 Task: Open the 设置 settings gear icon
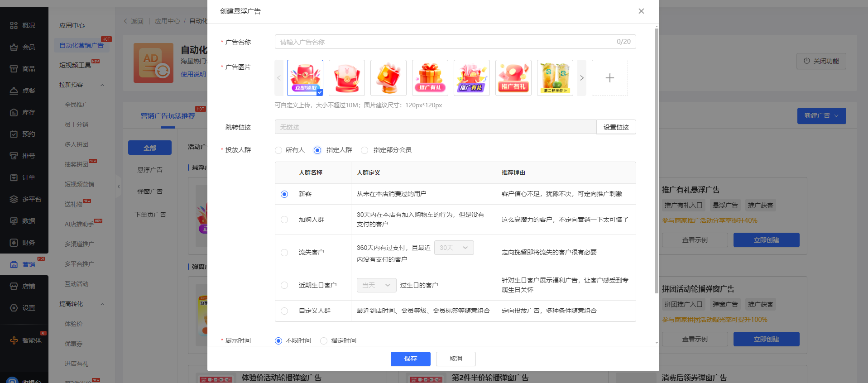14,308
